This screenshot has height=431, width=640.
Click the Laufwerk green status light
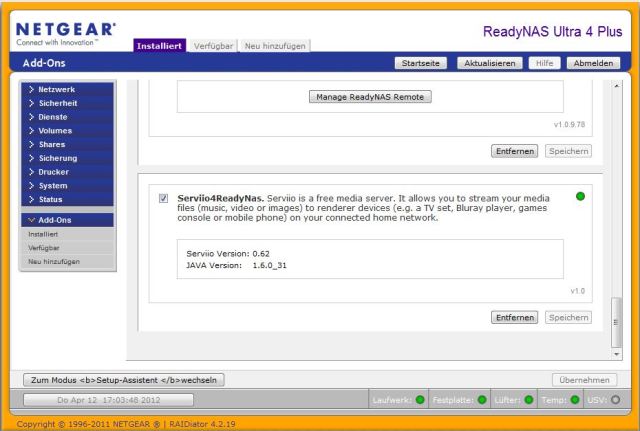coord(420,400)
